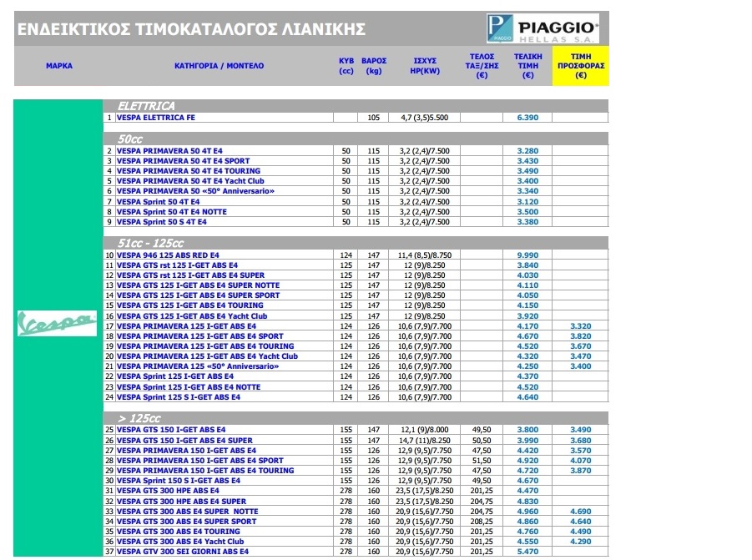
Task: Click offer price 3.320
Action: tap(581, 326)
